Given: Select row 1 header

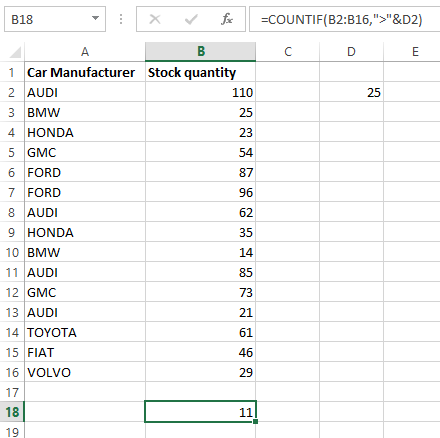Looking at the screenshot, I should pos(12,72).
